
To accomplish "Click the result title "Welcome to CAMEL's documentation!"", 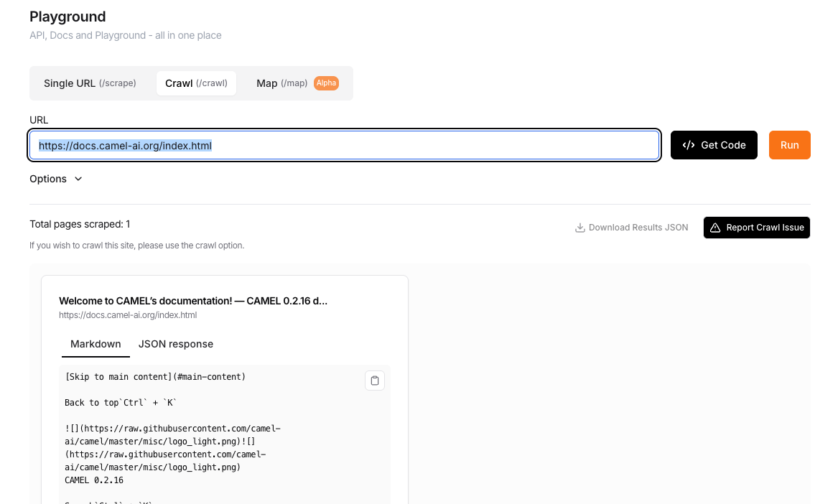I will [193, 301].
